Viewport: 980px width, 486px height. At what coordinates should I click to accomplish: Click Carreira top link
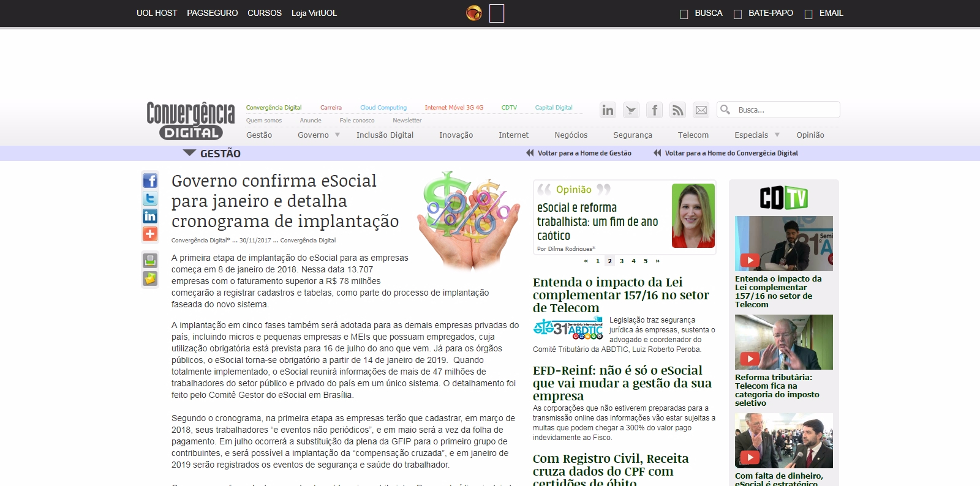(x=331, y=108)
